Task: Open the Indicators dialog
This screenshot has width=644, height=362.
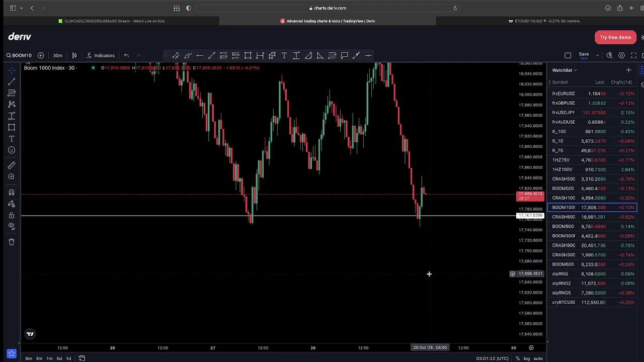Action: (x=101, y=55)
